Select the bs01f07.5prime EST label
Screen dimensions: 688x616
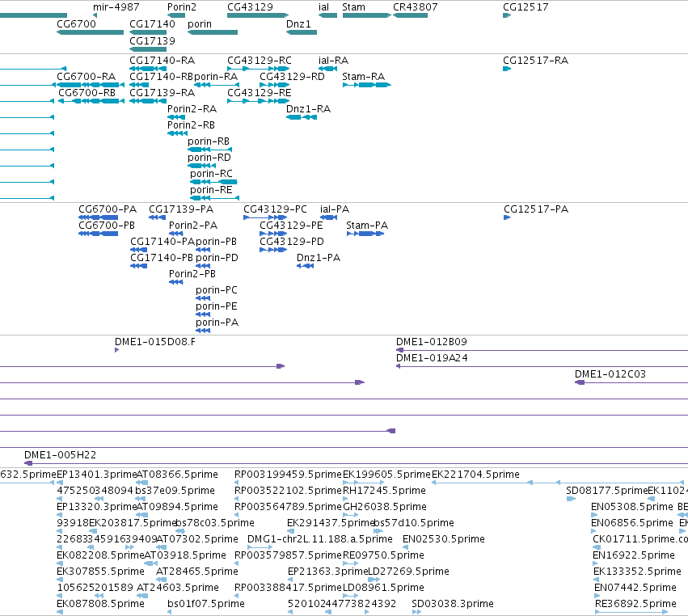[206, 604]
